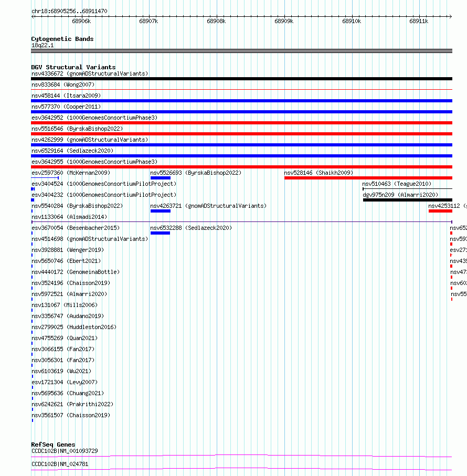Open nsv5540284 (ByrskaBishop2022) variant
This screenshot has height=476, width=467.
[x=77, y=206]
